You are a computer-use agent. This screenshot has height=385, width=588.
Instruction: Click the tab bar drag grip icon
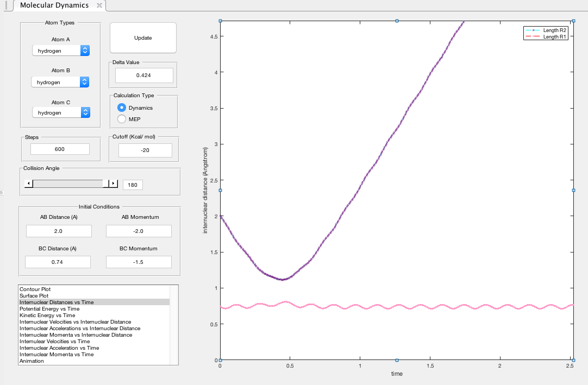pyautogui.click(x=7, y=5)
